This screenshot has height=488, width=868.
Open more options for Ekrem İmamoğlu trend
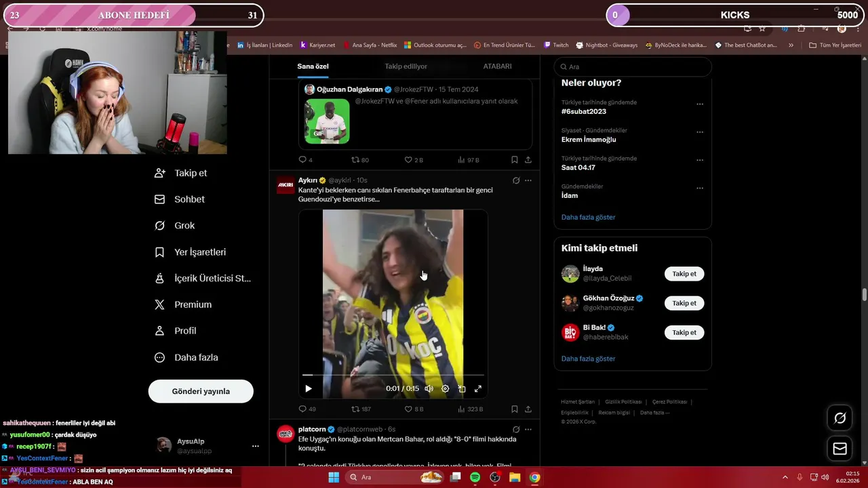coord(700,132)
